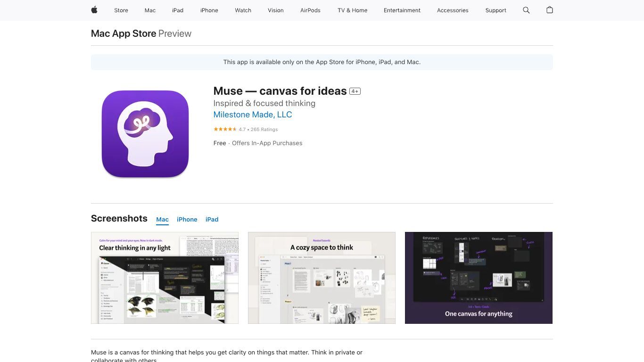644x362 pixels.
Task: Open the Mac menu item
Action: (150, 10)
